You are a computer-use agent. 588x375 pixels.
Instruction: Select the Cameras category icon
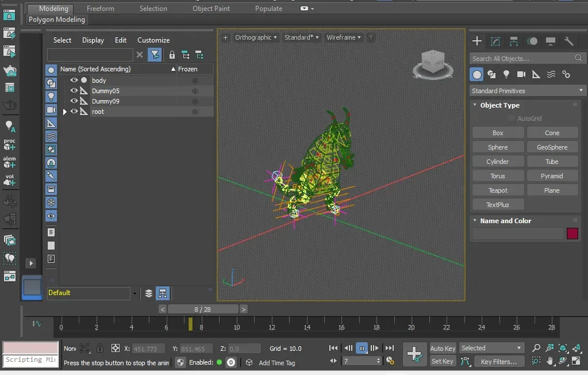click(x=521, y=74)
